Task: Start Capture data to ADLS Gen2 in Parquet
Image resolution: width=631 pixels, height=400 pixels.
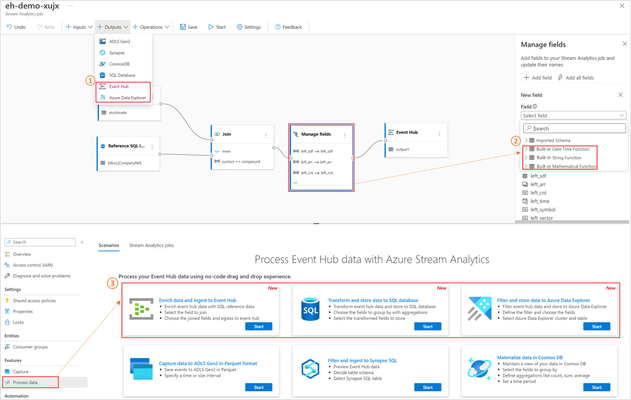Action: (259, 387)
